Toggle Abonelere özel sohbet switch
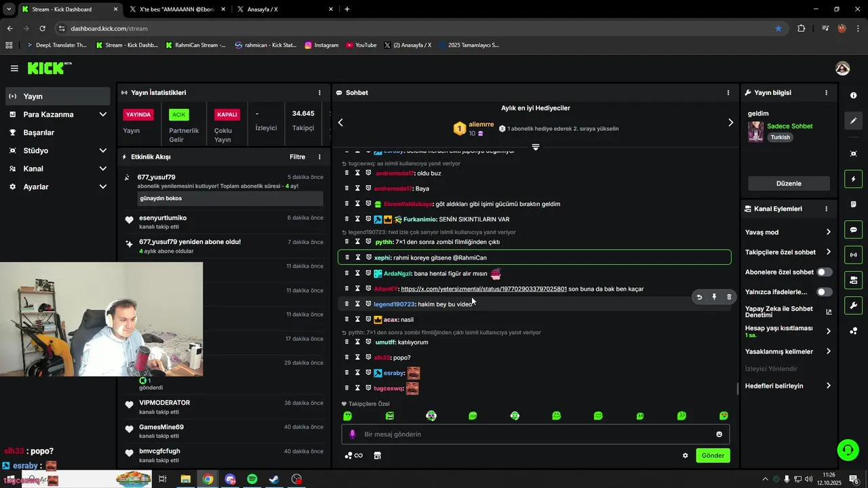This screenshot has height=488, width=868. pos(824,272)
